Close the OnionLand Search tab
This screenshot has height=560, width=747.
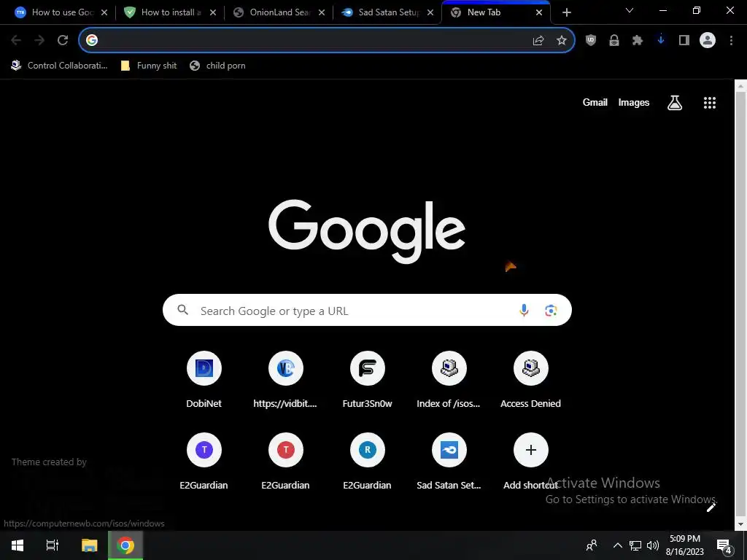pyautogui.click(x=322, y=12)
